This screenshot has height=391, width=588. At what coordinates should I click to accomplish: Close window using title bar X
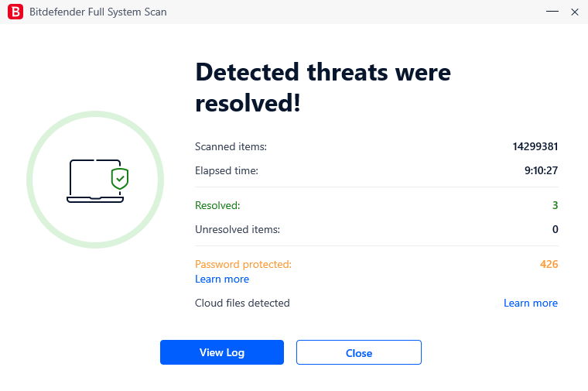point(575,12)
